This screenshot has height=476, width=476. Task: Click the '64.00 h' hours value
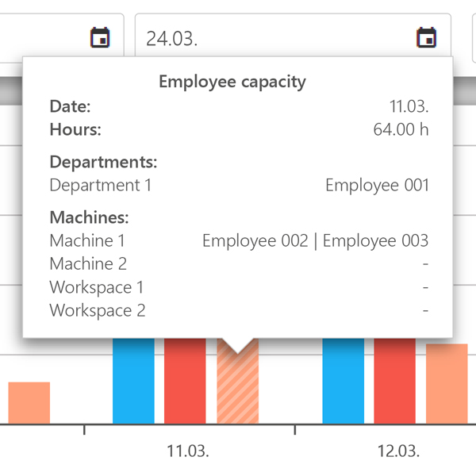(401, 129)
